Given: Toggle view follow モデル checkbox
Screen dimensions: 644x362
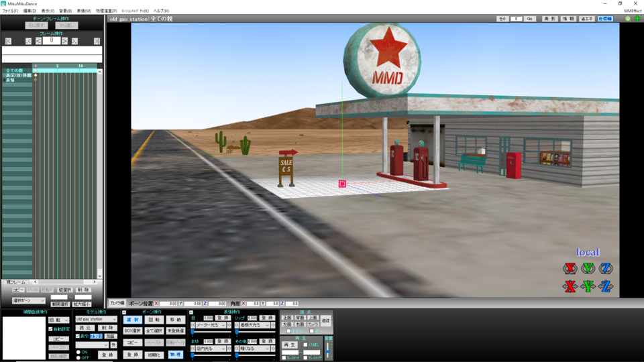Looking at the screenshot, I should coord(288,331).
